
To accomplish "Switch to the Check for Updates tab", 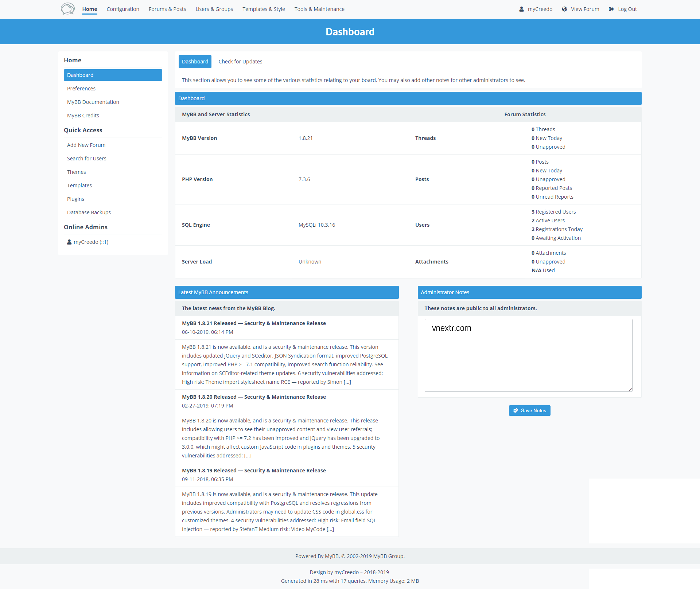I will (x=240, y=62).
